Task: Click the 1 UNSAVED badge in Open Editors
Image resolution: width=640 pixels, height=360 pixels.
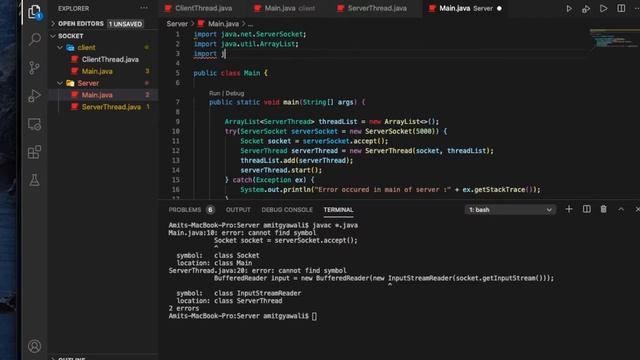Action: click(125, 24)
